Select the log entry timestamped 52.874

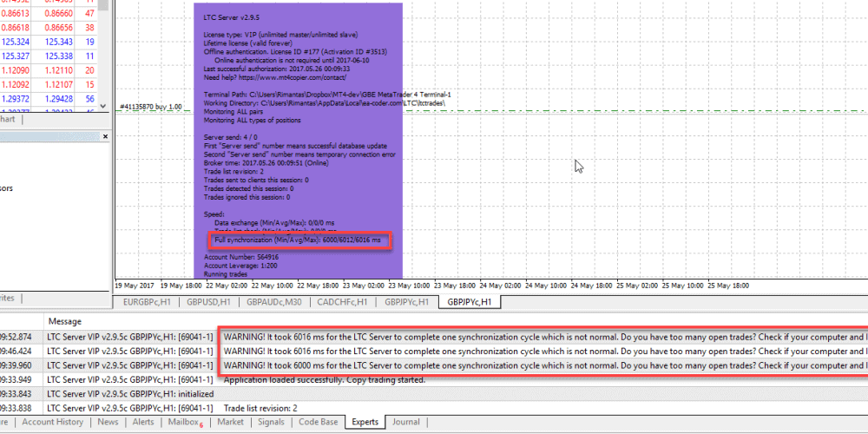coord(434,337)
